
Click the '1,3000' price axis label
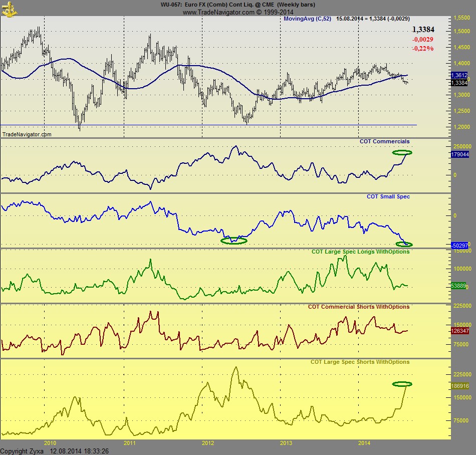coord(462,95)
